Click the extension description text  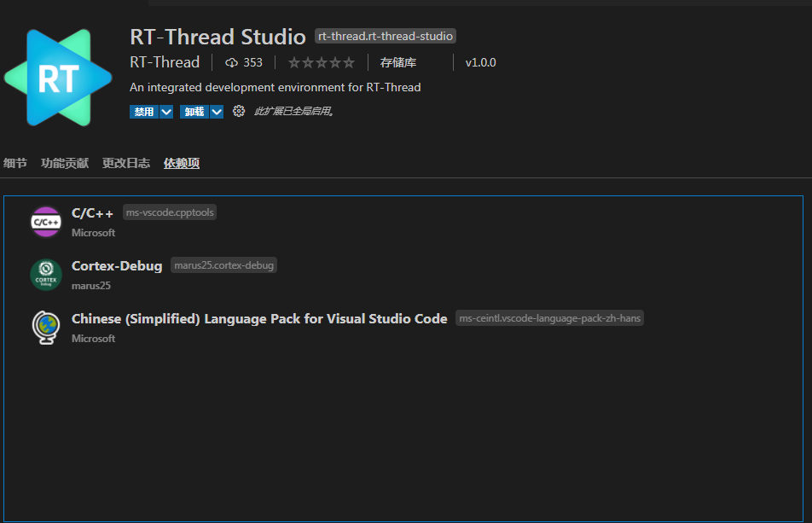[x=275, y=87]
